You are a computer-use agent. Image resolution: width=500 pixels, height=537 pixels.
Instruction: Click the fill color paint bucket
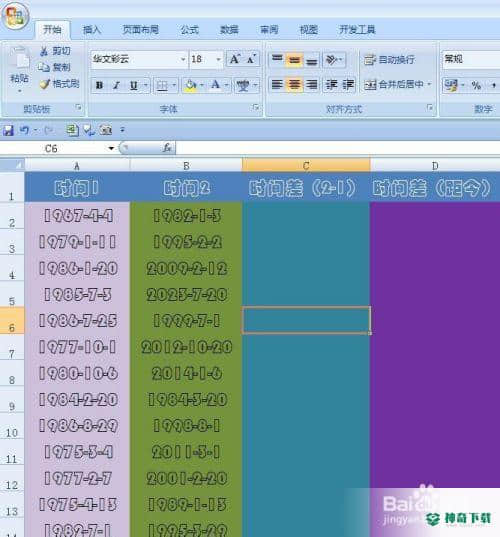coord(190,85)
